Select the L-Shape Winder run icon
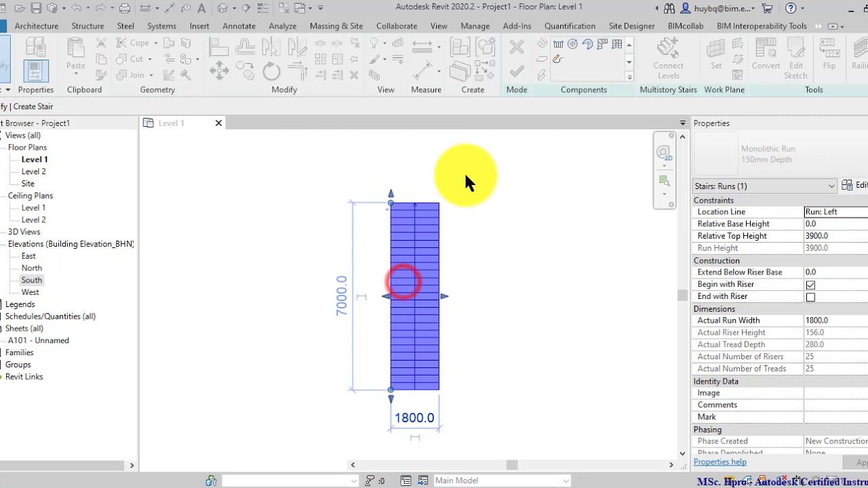The height and width of the screenshot is (488, 868). pos(602,44)
